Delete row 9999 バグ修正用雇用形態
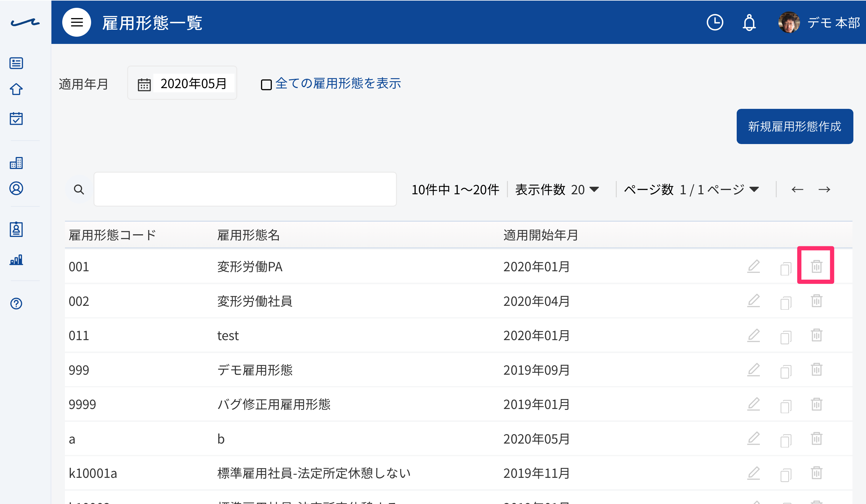 pyautogui.click(x=816, y=404)
